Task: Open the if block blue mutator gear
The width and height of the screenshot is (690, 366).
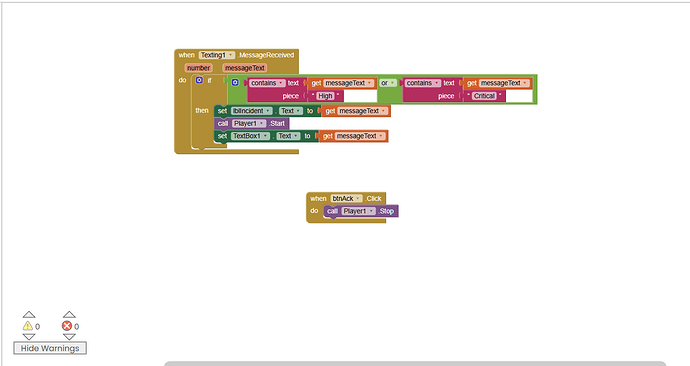Action: pyautogui.click(x=199, y=80)
